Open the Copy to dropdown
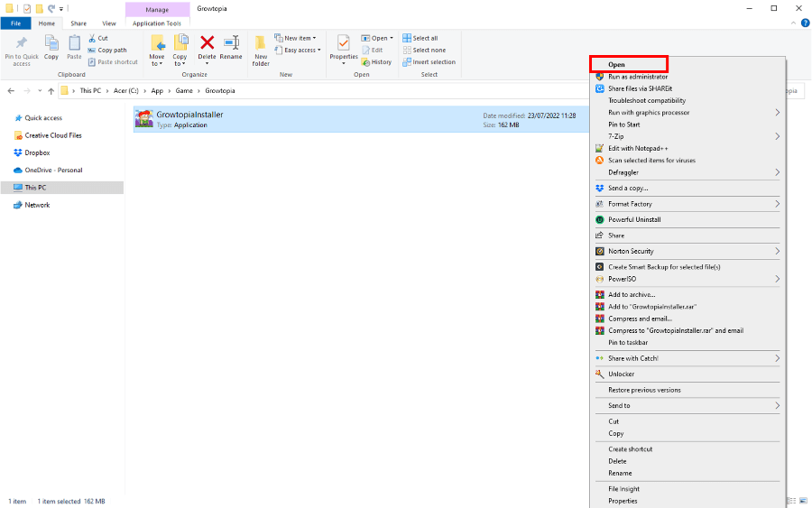Image resolution: width=812 pixels, height=508 pixels. click(x=180, y=51)
